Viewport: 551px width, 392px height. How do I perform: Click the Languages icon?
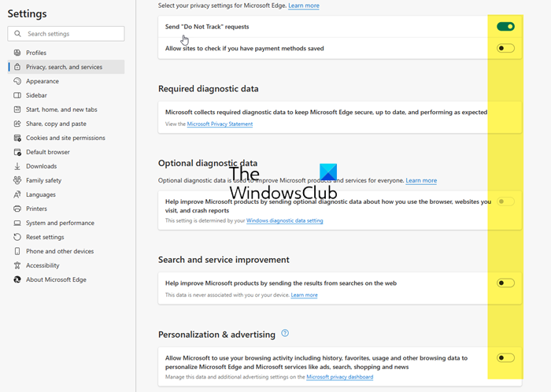(17, 194)
